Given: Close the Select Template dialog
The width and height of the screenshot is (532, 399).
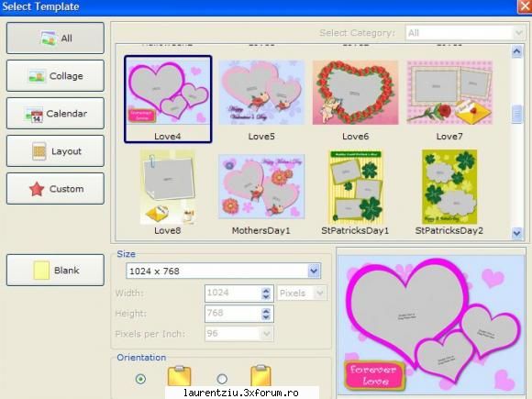Looking at the screenshot, I should (524, 6).
